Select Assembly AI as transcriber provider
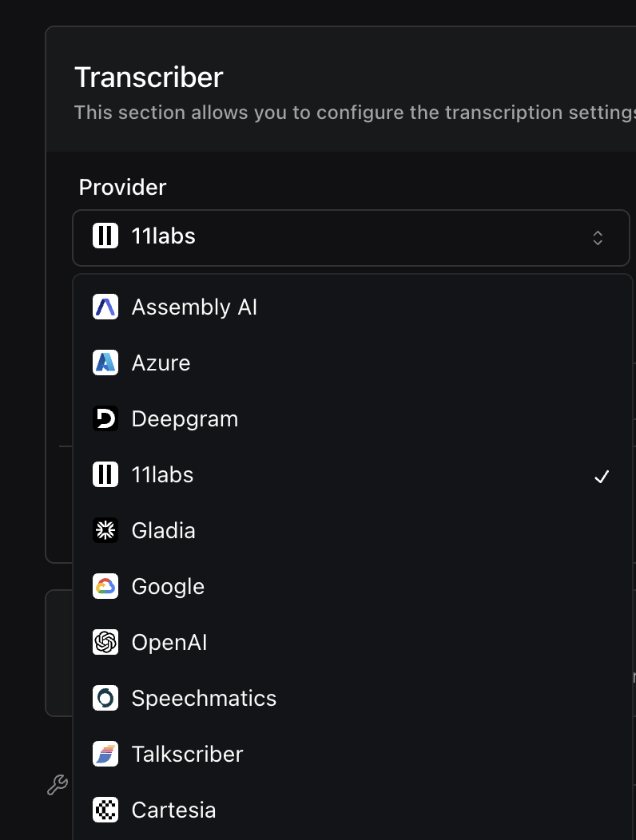 [194, 307]
